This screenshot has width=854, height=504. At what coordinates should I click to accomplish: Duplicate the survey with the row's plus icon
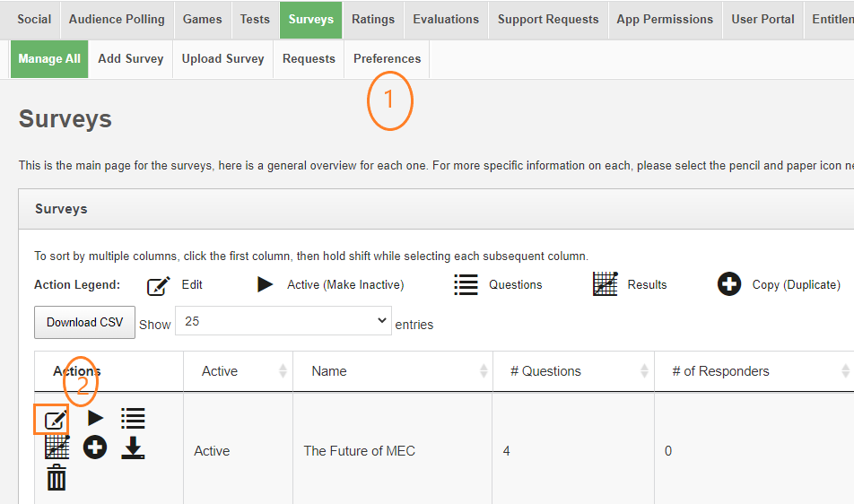click(x=95, y=448)
